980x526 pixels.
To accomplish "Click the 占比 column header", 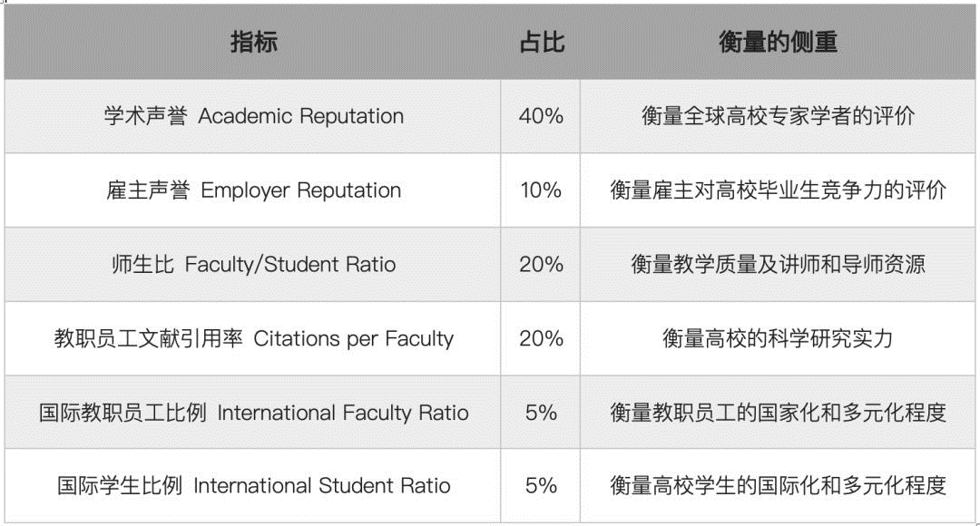I will 541,42.
